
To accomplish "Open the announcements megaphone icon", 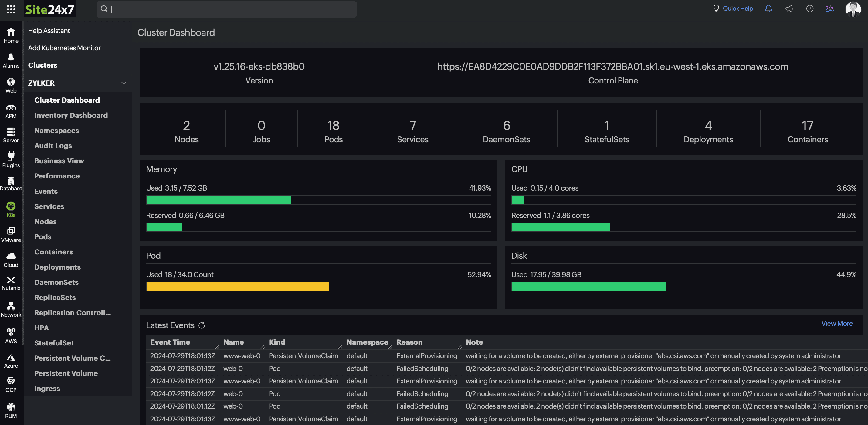I will pos(789,9).
